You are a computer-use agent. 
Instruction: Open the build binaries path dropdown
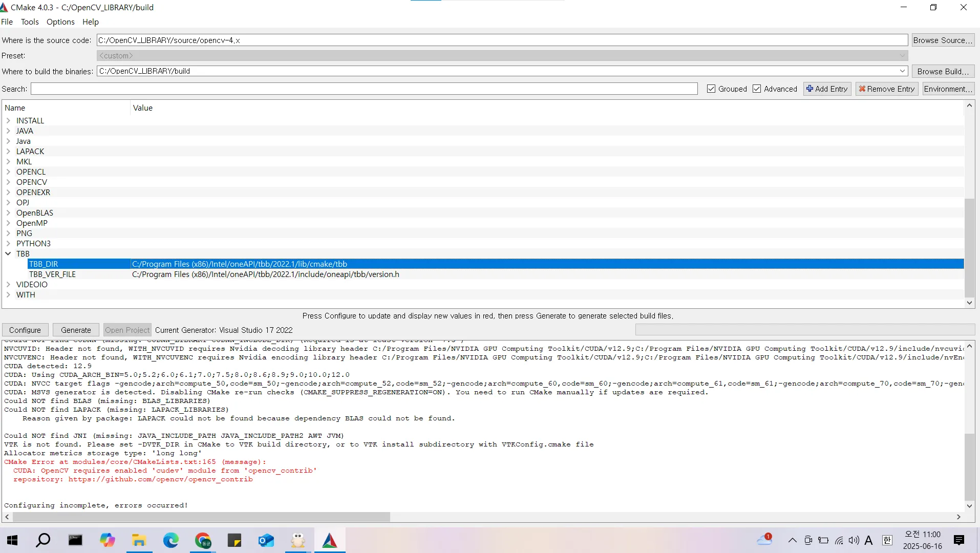tap(902, 71)
